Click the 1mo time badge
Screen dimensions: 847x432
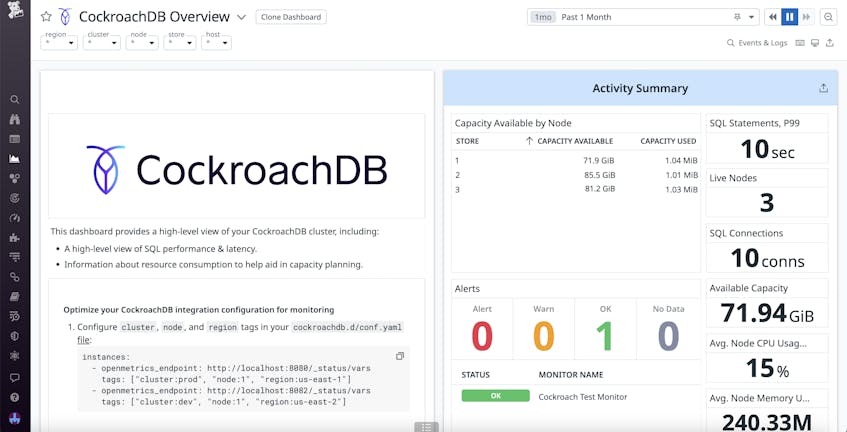(543, 17)
